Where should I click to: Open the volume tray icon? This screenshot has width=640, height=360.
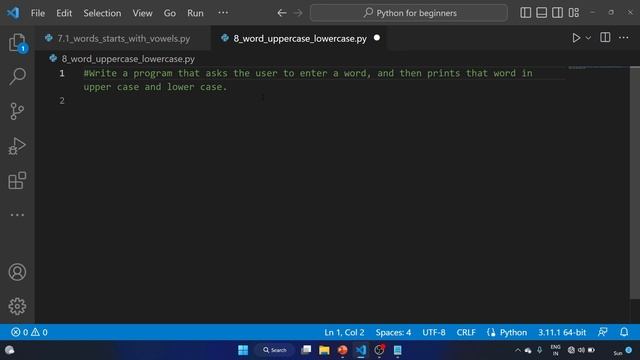pos(581,350)
